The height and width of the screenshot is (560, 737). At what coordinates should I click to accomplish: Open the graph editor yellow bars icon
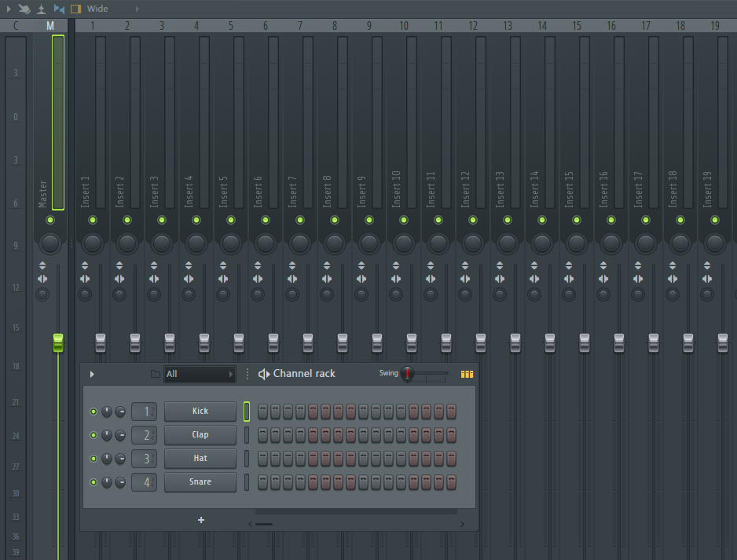[467, 374]
